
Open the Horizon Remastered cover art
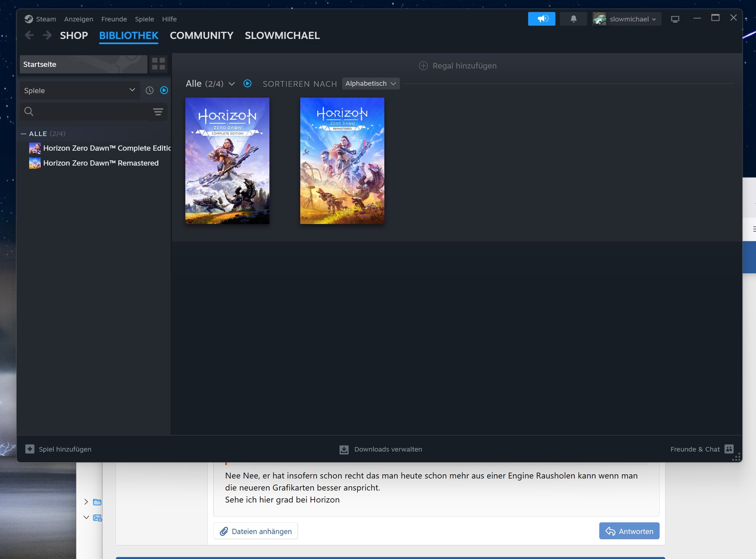coord(342,161)
